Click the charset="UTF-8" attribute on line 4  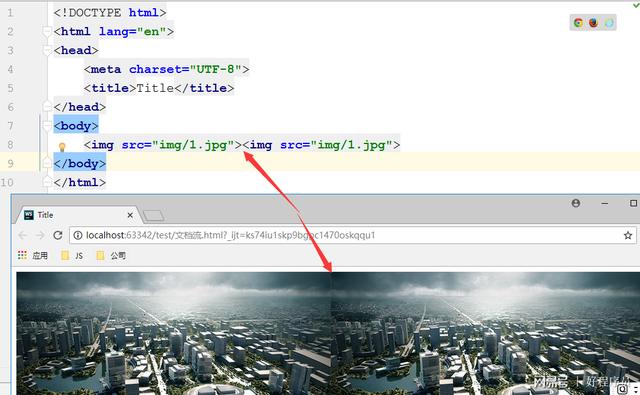(x=185, y=69)
